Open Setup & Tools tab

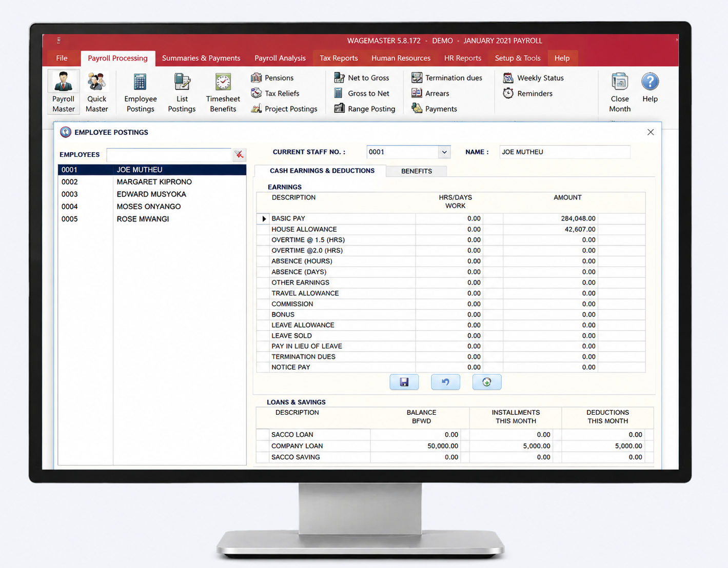pos(518,58)
